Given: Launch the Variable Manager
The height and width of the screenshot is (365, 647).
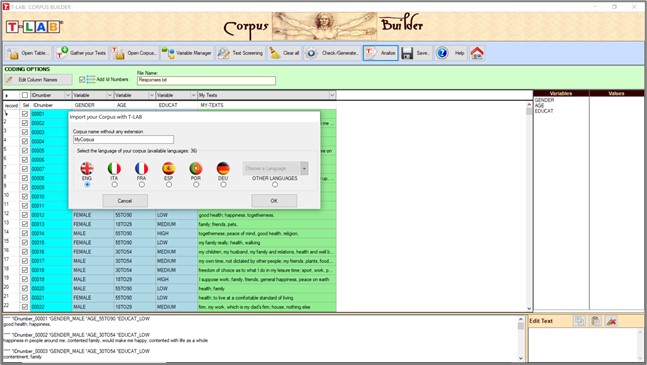Looking at the screenshot, I should pos(187,53).
